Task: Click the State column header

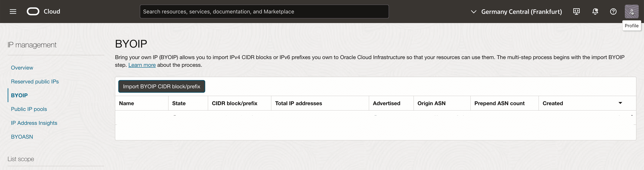Action: click(x=179, y=103)
